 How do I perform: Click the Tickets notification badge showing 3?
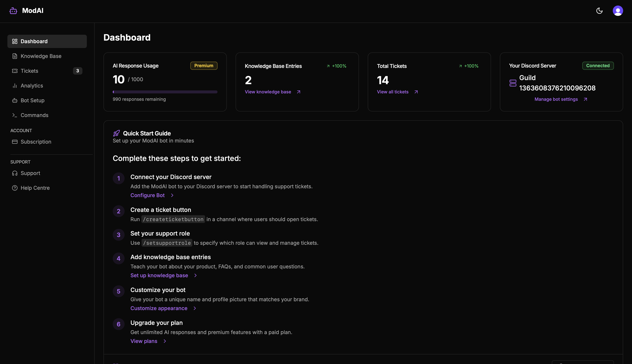click(78, 71)
